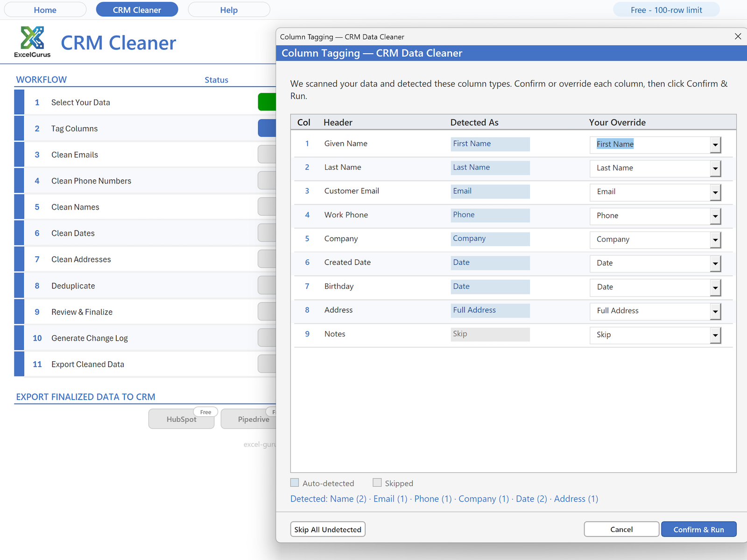Select workflow step Deduplicate
Image resolution: width=747 pixels, height=560 pixels.
[145, 286]
